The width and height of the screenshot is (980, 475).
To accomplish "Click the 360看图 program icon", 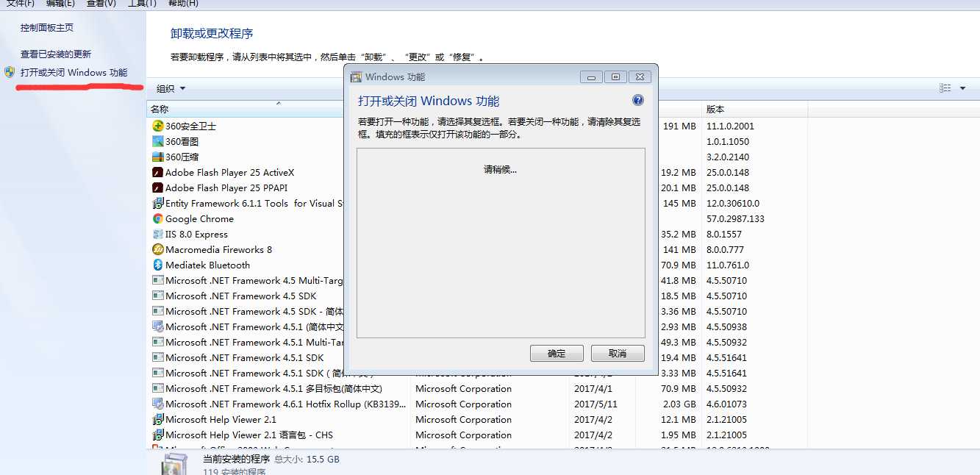I will pos(157,141).
